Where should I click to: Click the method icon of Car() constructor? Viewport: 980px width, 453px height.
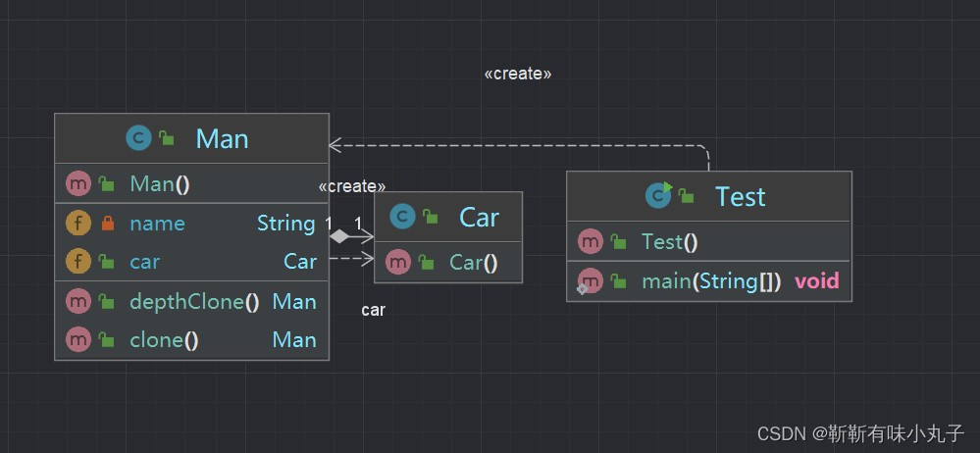pos(398,263)
